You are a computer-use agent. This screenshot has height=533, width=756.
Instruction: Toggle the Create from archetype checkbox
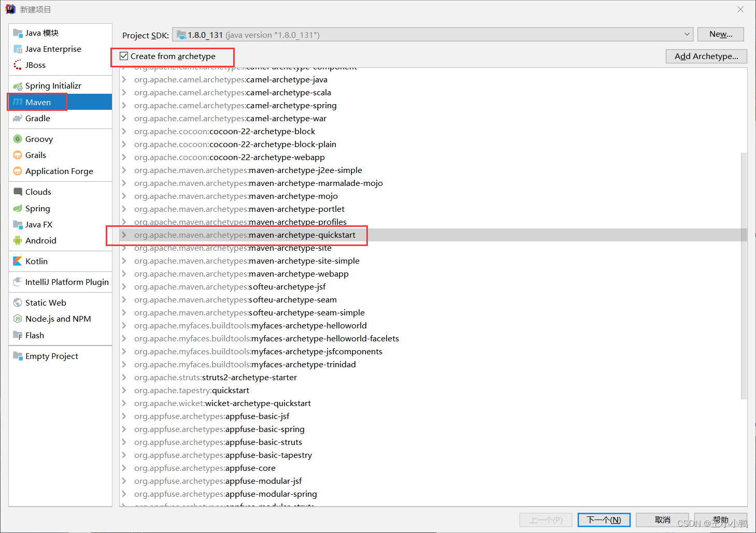coord(124,56)
